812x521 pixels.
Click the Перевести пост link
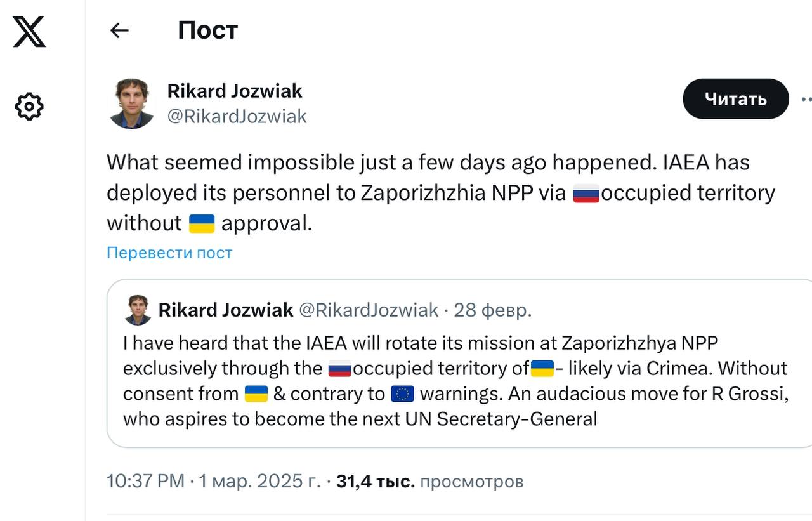[x=169, y=253]
